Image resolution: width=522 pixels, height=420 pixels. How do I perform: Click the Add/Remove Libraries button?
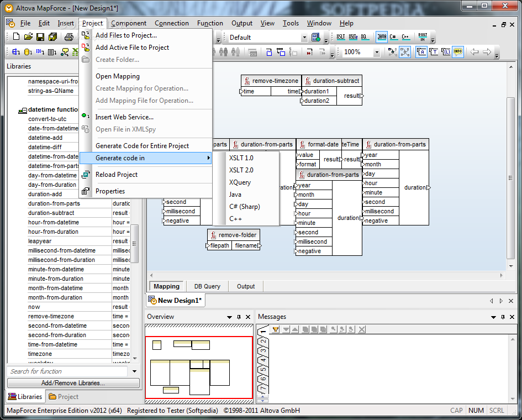tap(73, 383)
